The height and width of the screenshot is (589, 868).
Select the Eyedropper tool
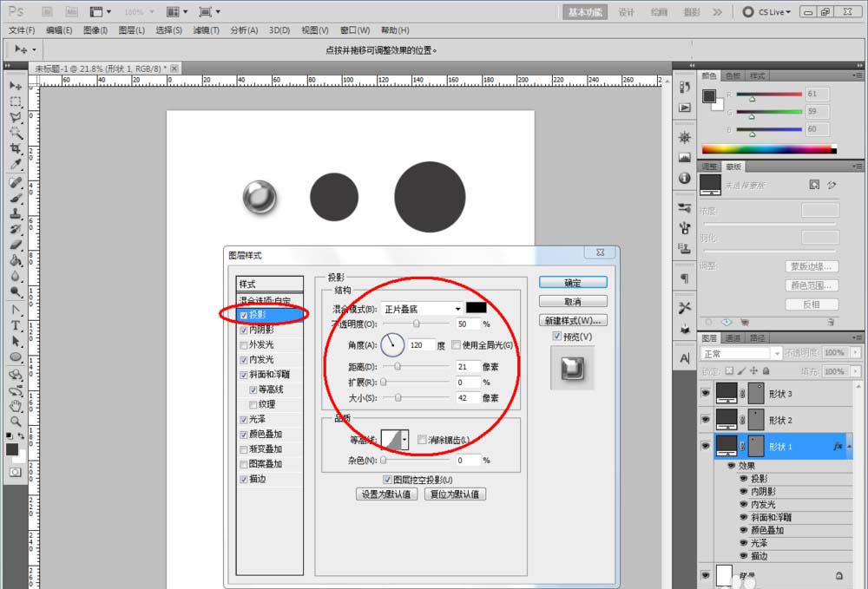click(16, 164)
